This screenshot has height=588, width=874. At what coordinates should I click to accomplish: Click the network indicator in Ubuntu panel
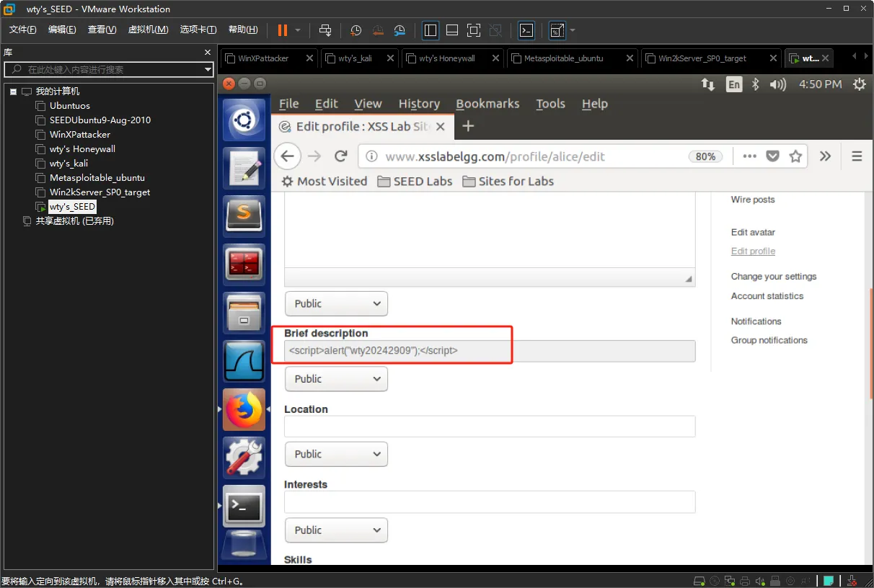click(x=707, y=84)
